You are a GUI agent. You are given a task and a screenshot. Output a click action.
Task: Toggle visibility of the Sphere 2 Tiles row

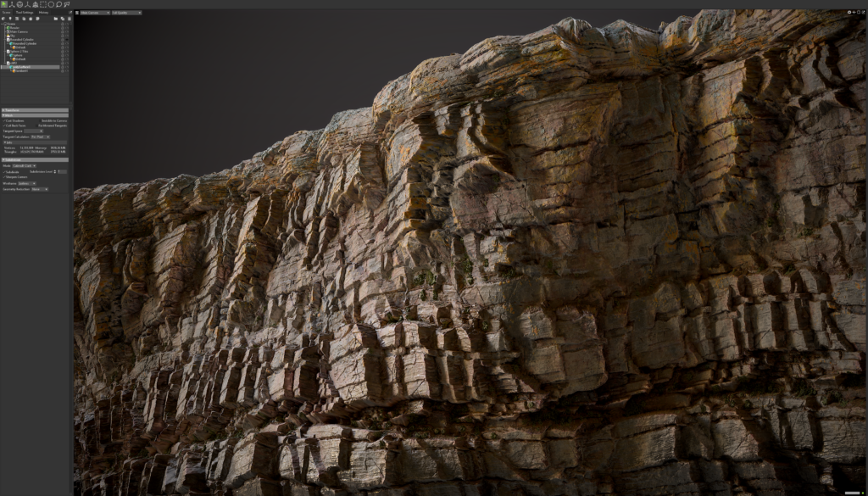[x=67, y=52]
